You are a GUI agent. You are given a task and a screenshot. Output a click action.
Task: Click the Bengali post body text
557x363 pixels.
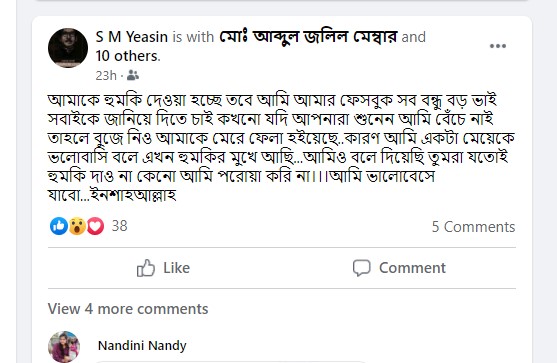click(281, 147)
